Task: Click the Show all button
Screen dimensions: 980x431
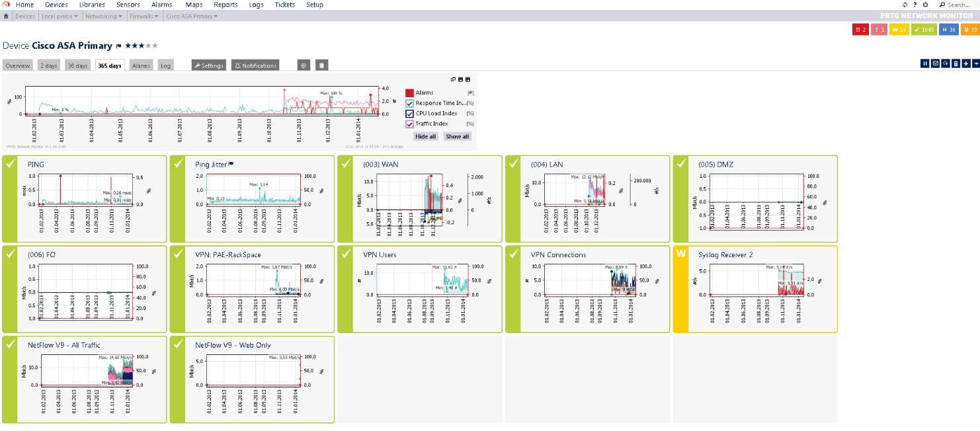Action: (458, 136)
